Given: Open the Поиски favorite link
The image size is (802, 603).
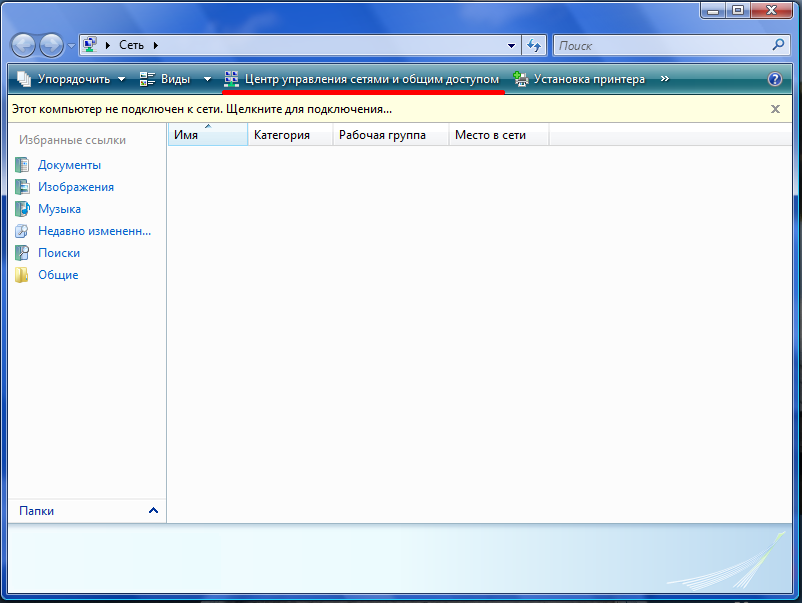Looking at the screenshot, I should click(x=59, y=253).
